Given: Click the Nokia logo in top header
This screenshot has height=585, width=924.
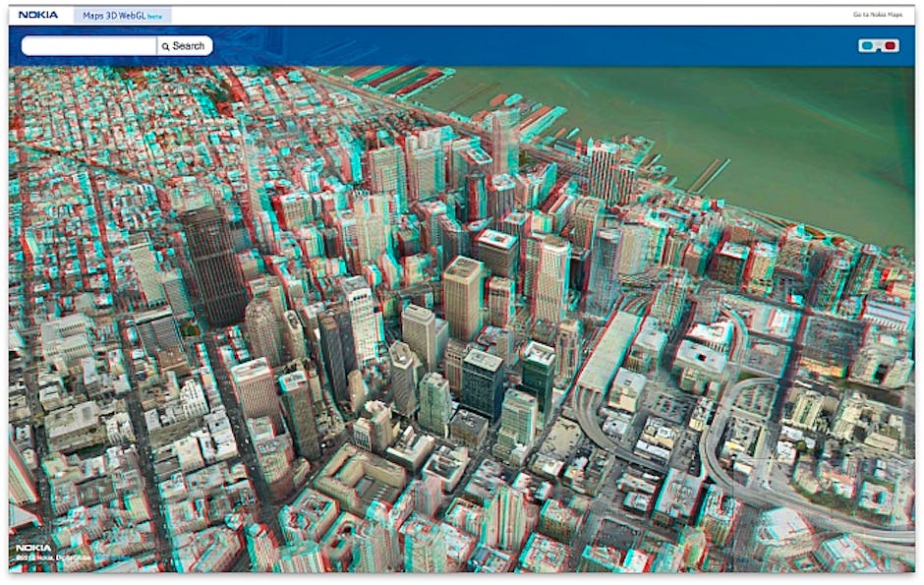Looking at the screenshot, I should pyautogui.click(x=38, y=15).
